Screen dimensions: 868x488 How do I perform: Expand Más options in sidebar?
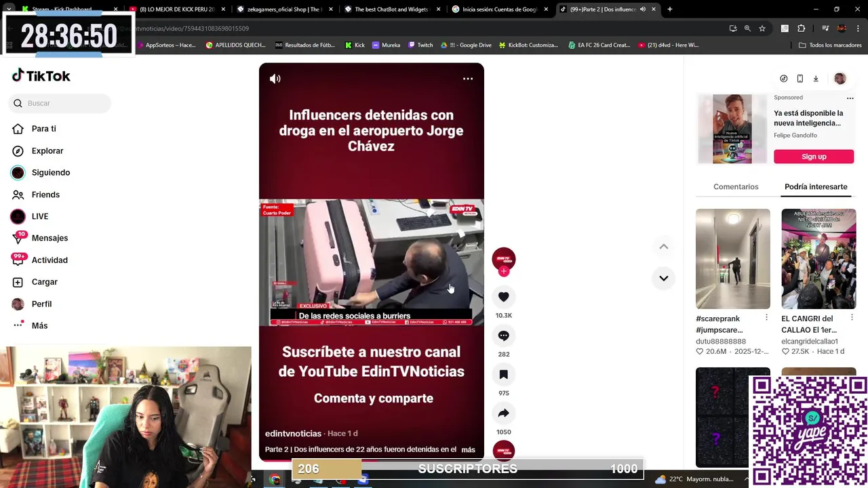click(30, 326)
